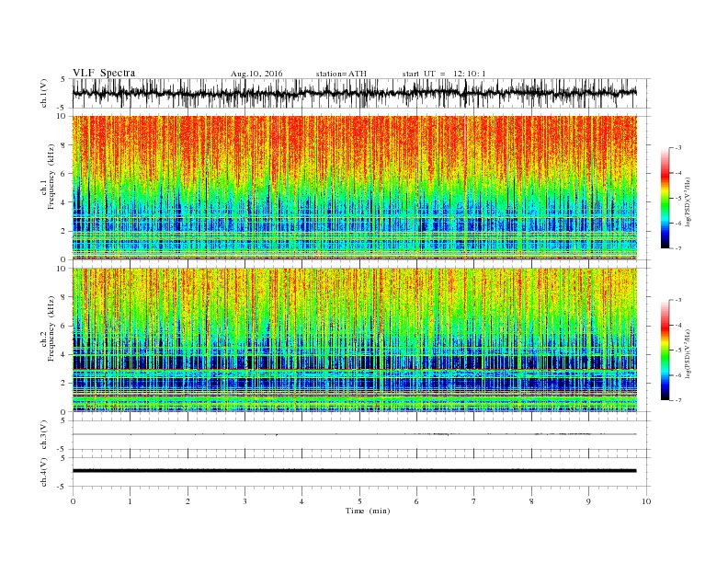Click the ch.1 PSD color bar
This screenshot has width=728, height=563.
665,199
